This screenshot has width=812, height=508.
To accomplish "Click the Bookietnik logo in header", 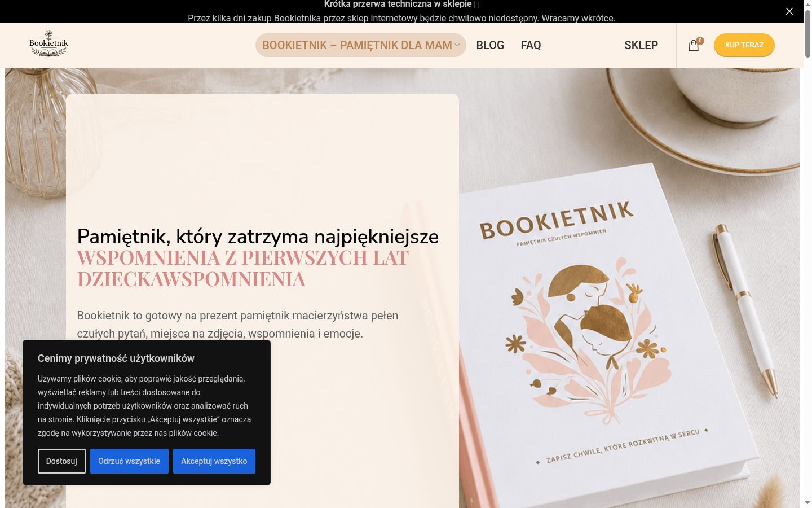I will (x=48, y=44).
